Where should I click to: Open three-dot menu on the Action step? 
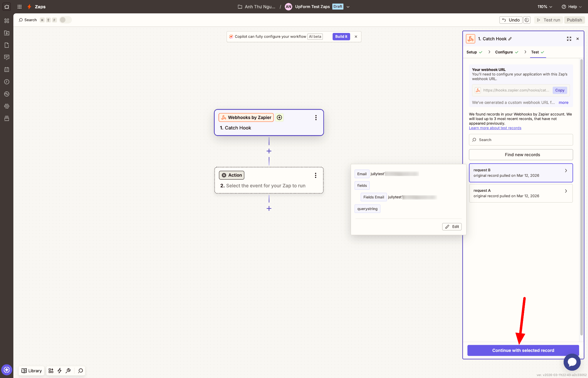316,175
